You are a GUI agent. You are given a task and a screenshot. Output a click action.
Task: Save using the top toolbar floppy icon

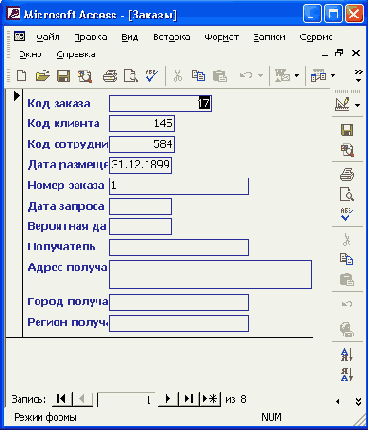pyautogui.click(x=63, y=76)
